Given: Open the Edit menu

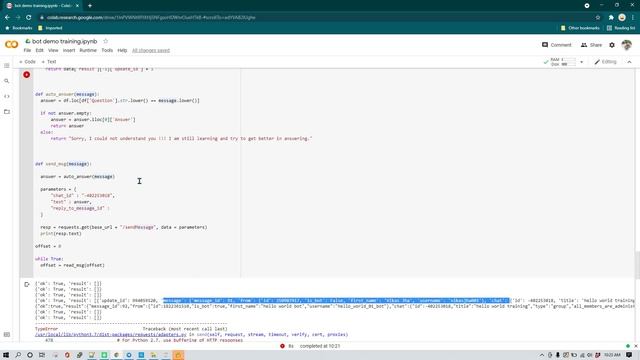Looking at the screenshot, I should (x=39, y=50).
